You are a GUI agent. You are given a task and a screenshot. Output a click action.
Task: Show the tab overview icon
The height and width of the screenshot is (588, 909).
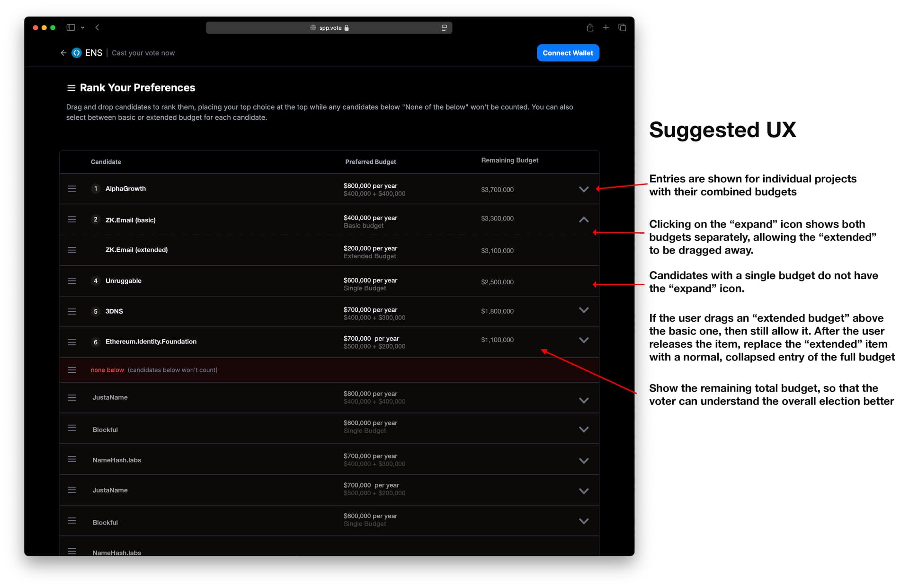[x=622, y=27]
